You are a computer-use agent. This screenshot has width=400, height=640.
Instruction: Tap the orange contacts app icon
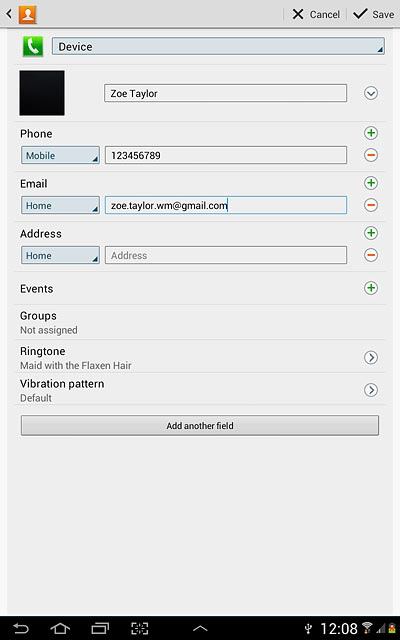[28, 14]
